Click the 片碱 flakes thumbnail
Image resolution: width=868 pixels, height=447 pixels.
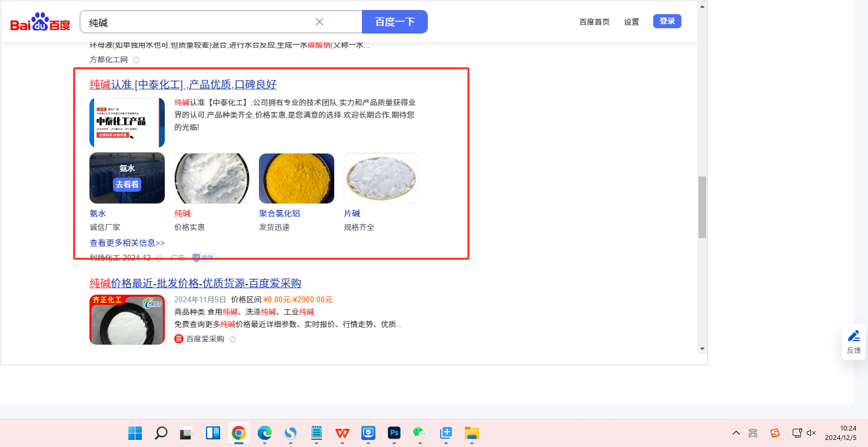(x=381, y=178)
